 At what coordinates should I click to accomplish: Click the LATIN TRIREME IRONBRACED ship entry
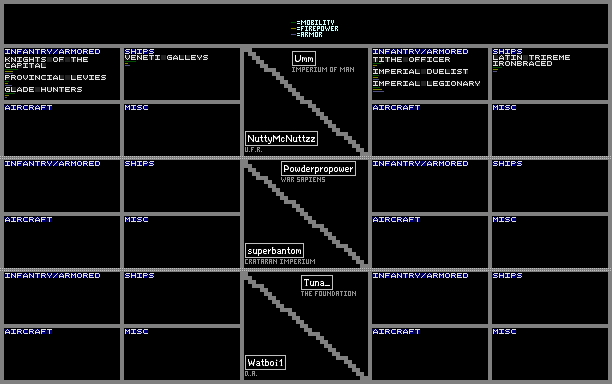[531, 60]
